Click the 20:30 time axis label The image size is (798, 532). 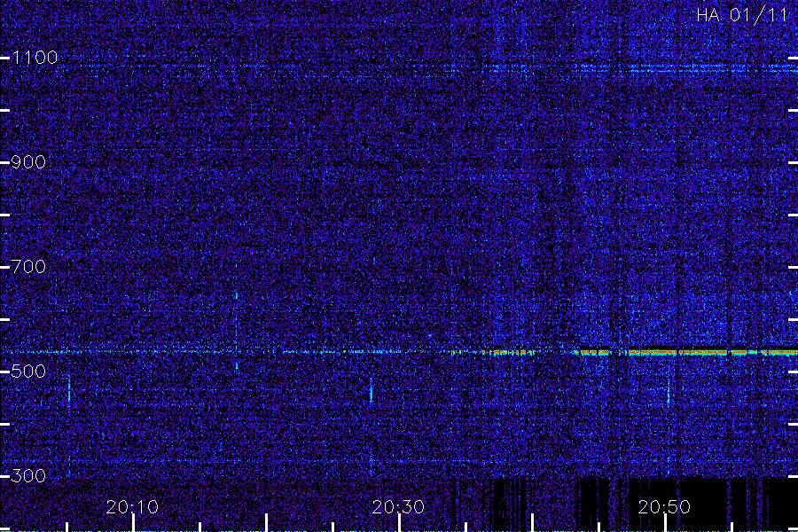click(398, 507)
